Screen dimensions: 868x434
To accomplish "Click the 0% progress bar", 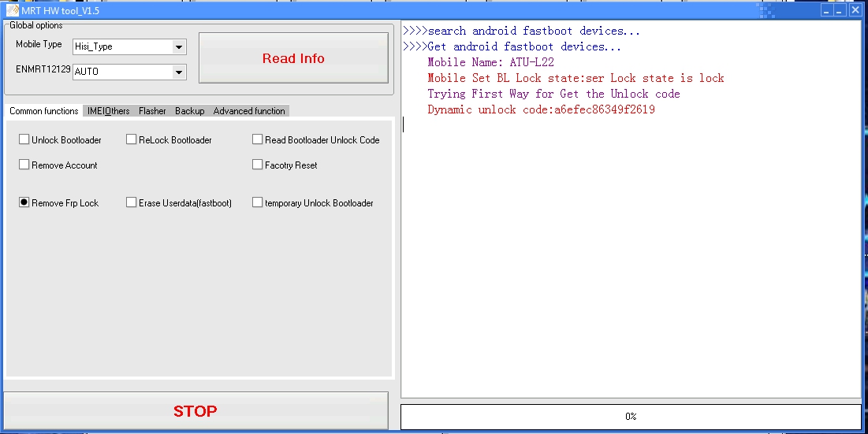I will (x=631, y=417).
